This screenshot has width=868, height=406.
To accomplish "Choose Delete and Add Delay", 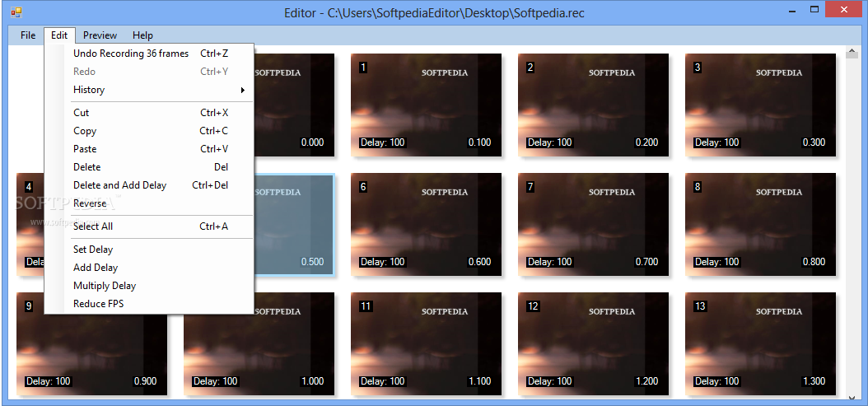I will [149, 185].
